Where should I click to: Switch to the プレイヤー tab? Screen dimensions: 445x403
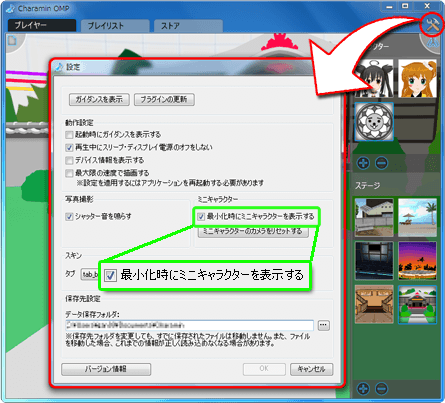point(42,25)
